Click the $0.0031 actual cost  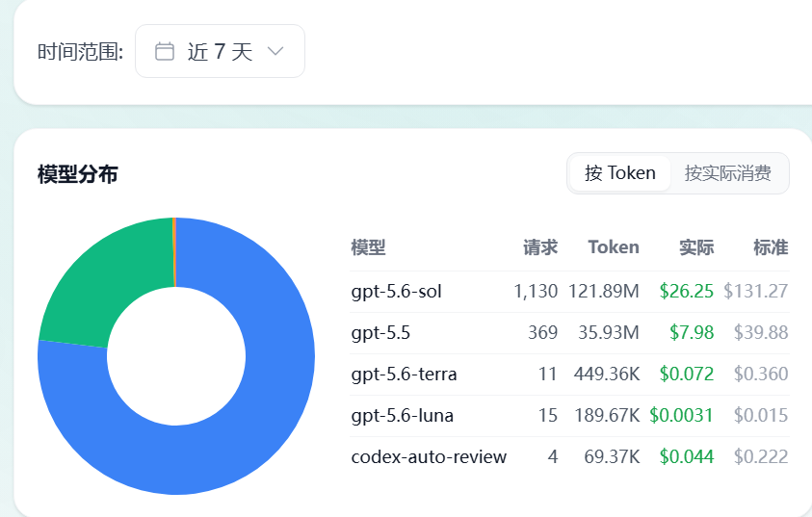(682, 416)
